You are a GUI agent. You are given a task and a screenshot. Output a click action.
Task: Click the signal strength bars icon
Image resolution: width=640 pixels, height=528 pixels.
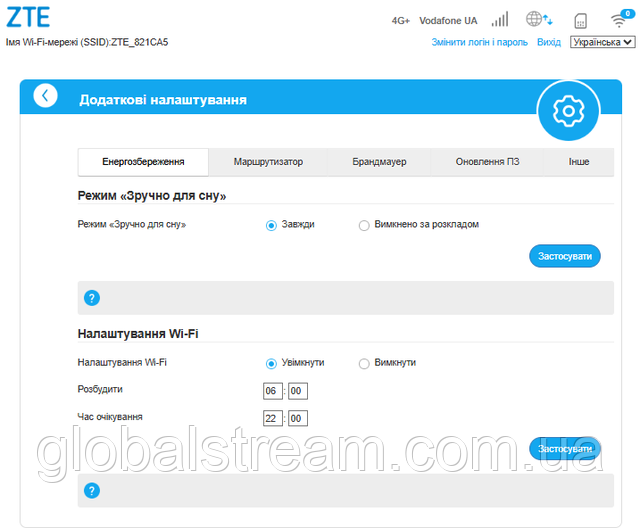[x=500, y=20]
